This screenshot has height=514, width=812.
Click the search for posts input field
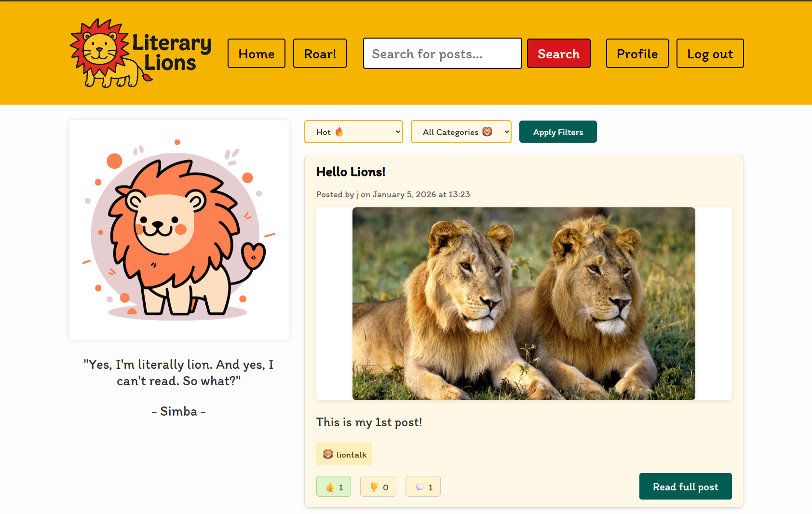442,53
